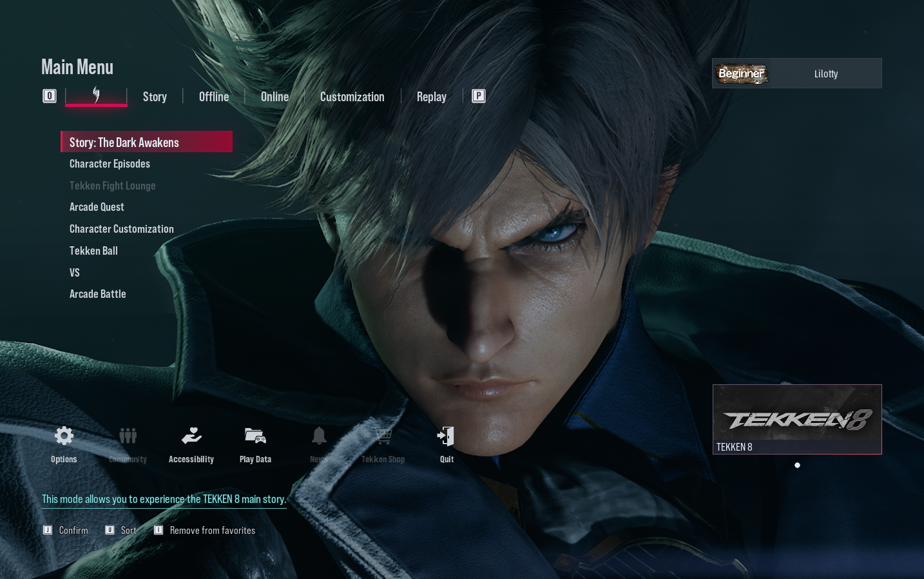
Task: Select VS menu entry
Action: tap(75, 273)
